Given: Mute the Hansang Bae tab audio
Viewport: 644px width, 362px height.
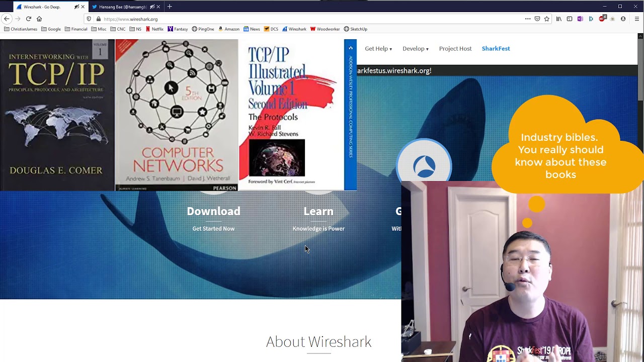Looking at the screenshot, I should point(152,7).
